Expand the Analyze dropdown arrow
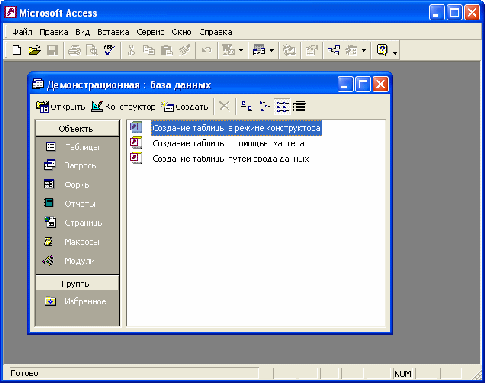Screen dimensions: 486x385 [x=272, y=51]
